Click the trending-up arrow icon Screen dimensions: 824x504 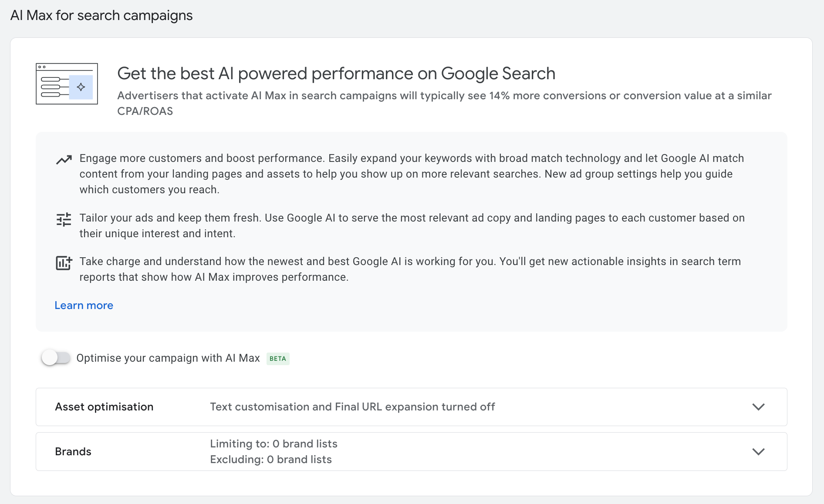point(64,160)
